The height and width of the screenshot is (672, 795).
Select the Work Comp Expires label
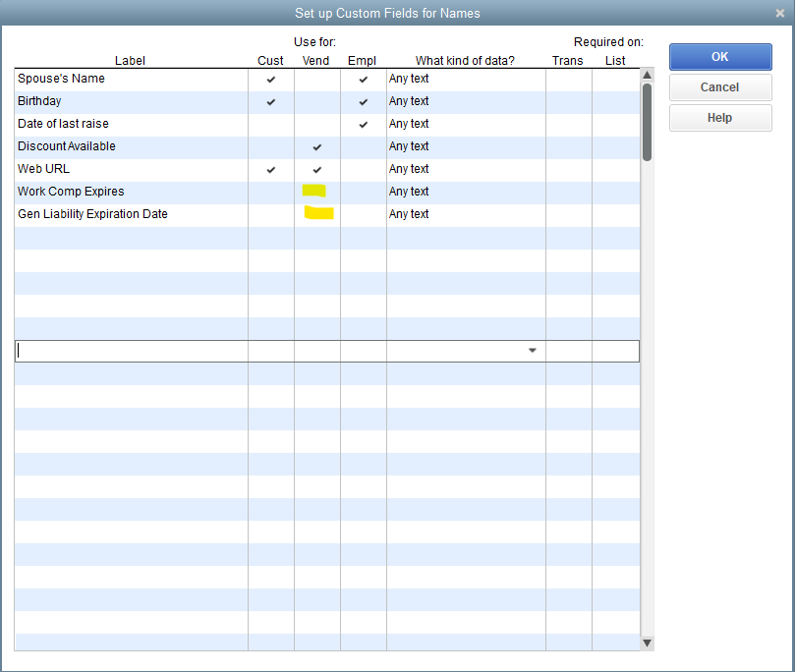click(x=71, y=192)
